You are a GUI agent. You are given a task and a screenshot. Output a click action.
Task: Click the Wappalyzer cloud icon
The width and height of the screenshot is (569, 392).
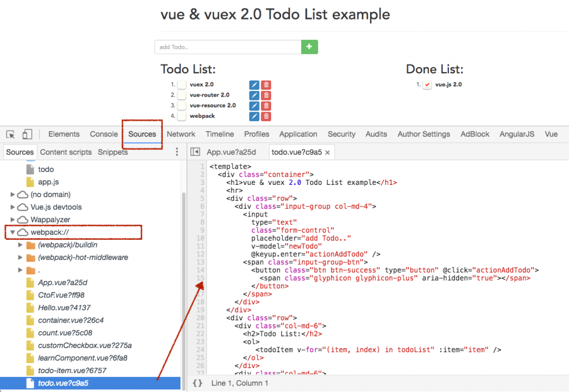pos(23,220)
